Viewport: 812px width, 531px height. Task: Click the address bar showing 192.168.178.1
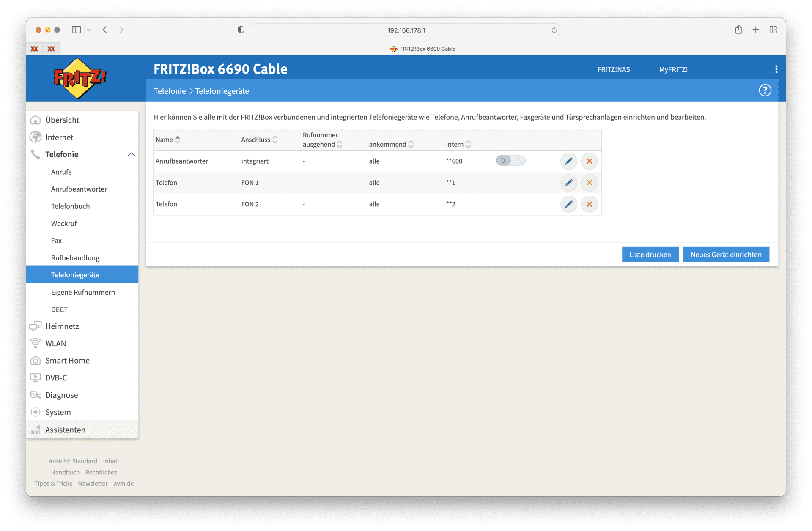pyautogui.click(x=406, y=30)
